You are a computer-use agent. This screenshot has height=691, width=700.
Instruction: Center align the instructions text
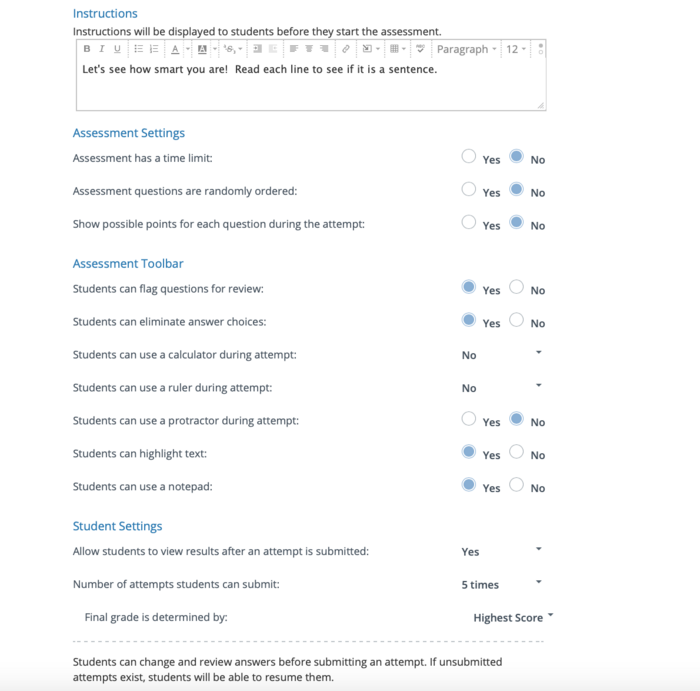click(309, 49)
